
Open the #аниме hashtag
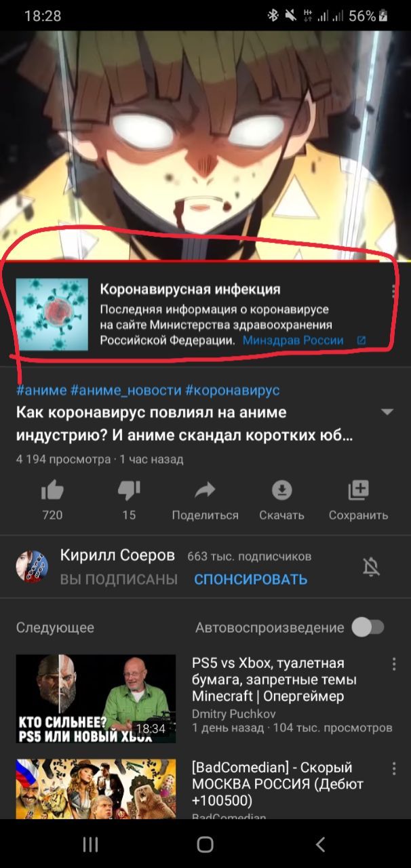41,390
